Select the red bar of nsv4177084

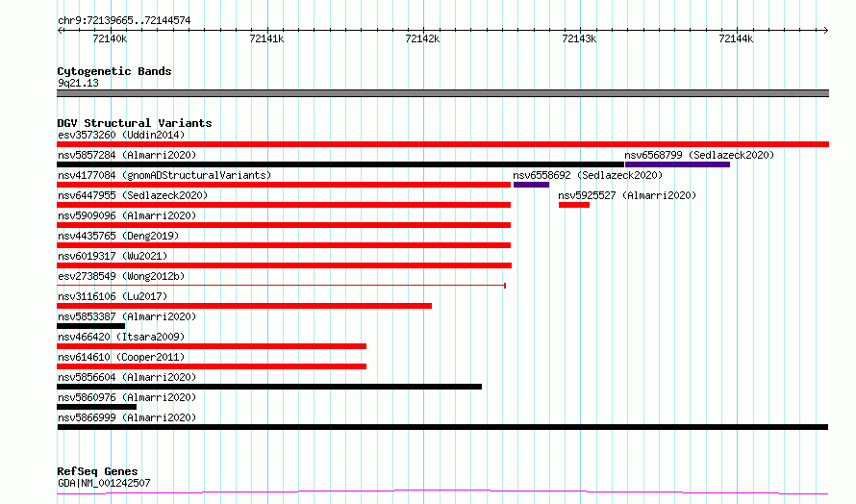[x=284, y=185]
